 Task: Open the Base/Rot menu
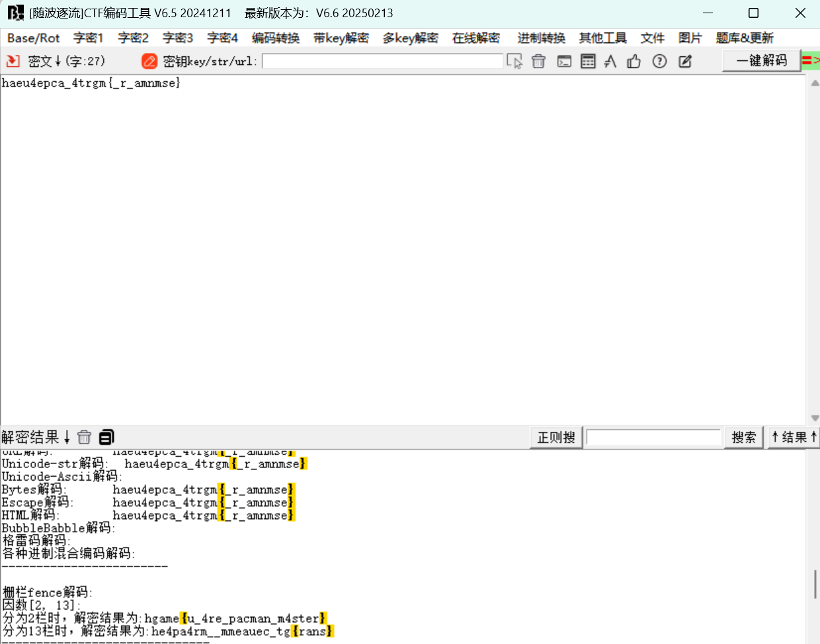click(x=33, y=38)
